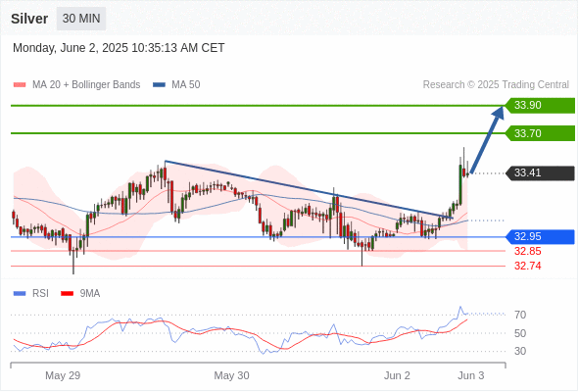Screen dimensions: 578x392
Task: Click the Jun 3 date axis label
Action: [471, 375]
